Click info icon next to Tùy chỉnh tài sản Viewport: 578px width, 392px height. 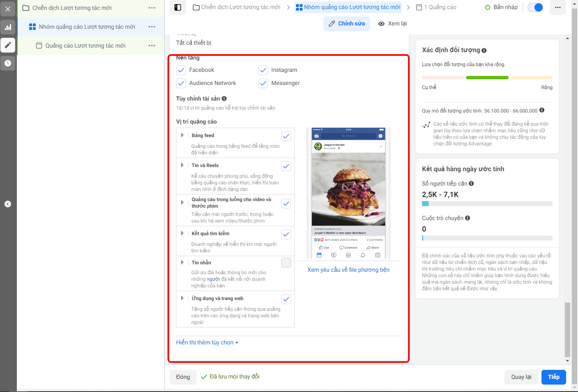[224, 99]
